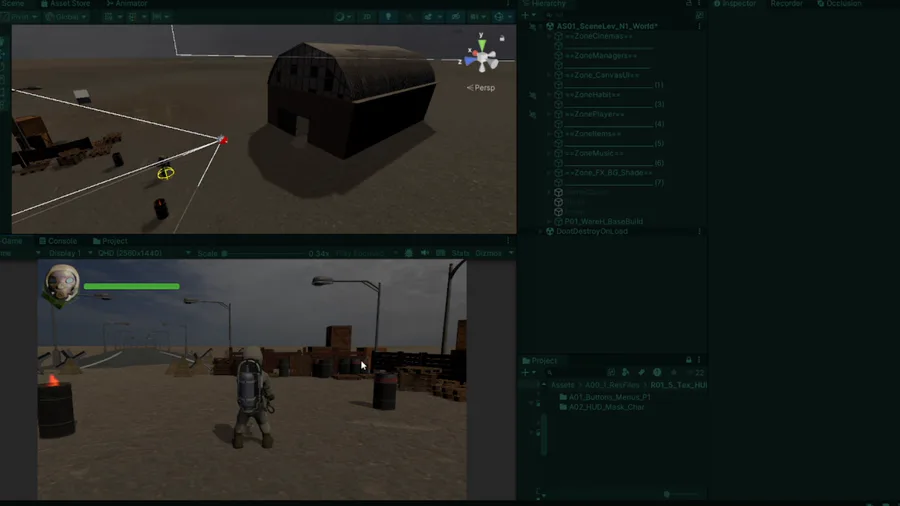Click the orientation gizmo X axis cone
Viewport: 900px width, 506px height.
pos(475,53)
